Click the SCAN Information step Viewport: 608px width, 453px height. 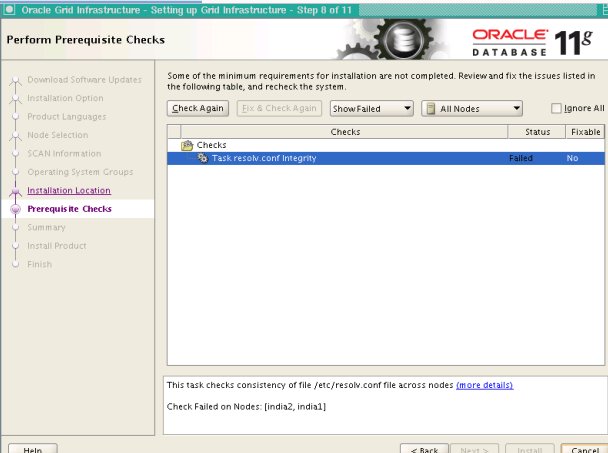[64, 154]
